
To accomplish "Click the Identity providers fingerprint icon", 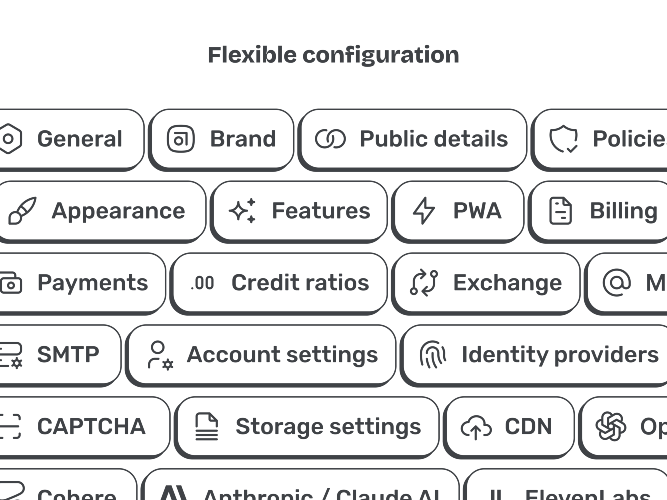I will (432, 355).
